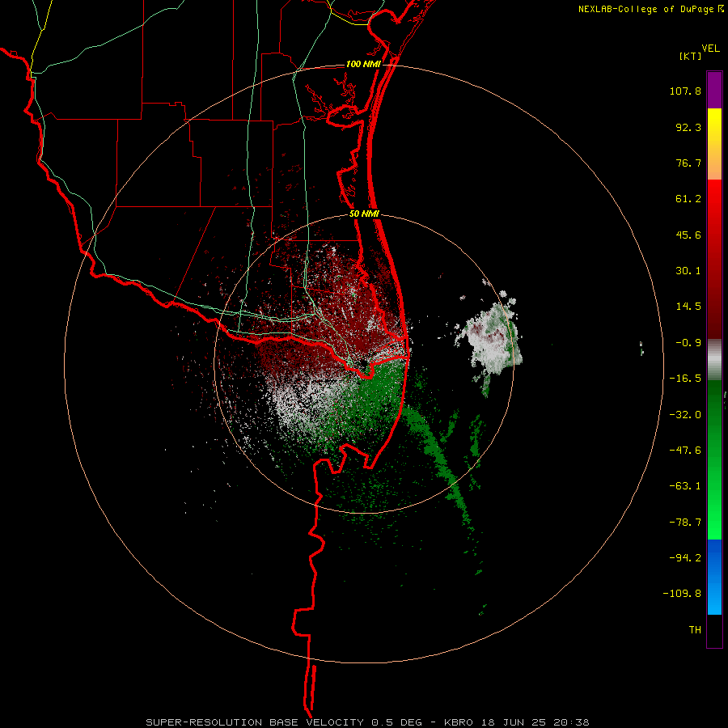Pick the blue segment of the color bar
Image resolution: width=728 pixels, height=728 pixels.
coord(714,577)
